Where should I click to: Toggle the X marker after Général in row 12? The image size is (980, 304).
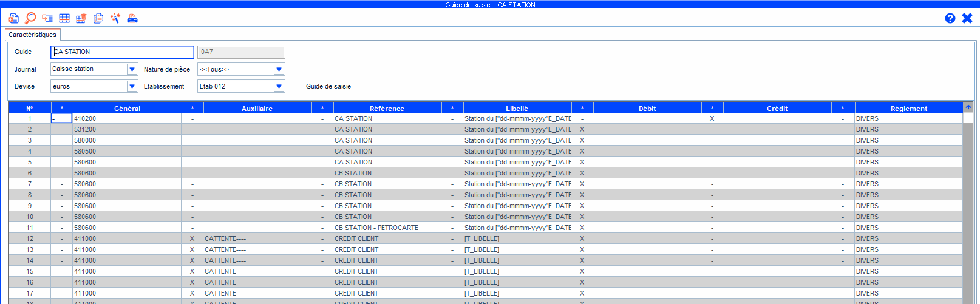192,238
